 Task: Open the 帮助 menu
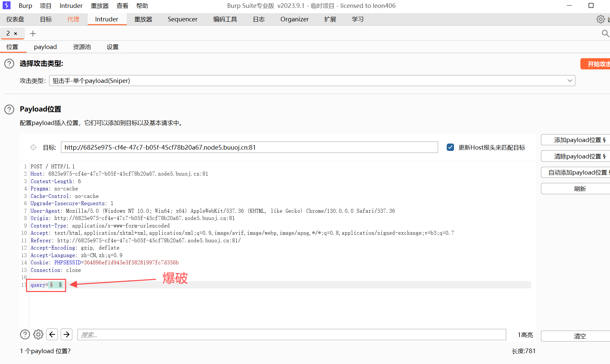point(142,6)
